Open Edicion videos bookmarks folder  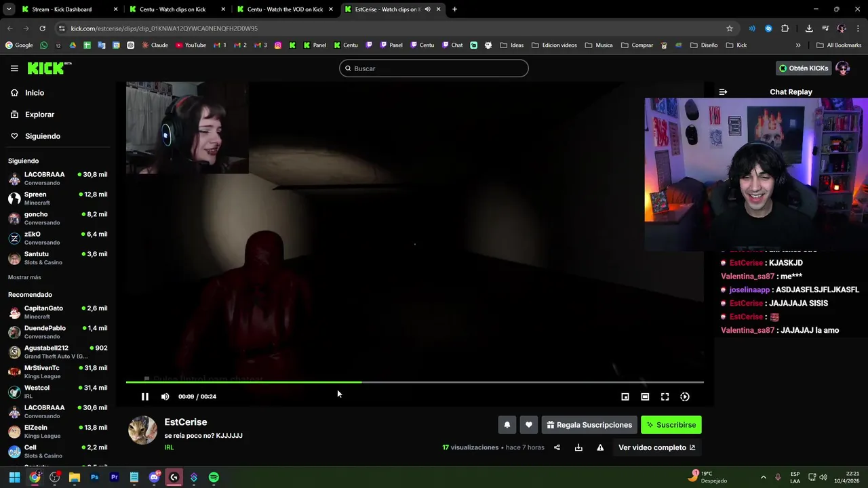coord(555,45)
